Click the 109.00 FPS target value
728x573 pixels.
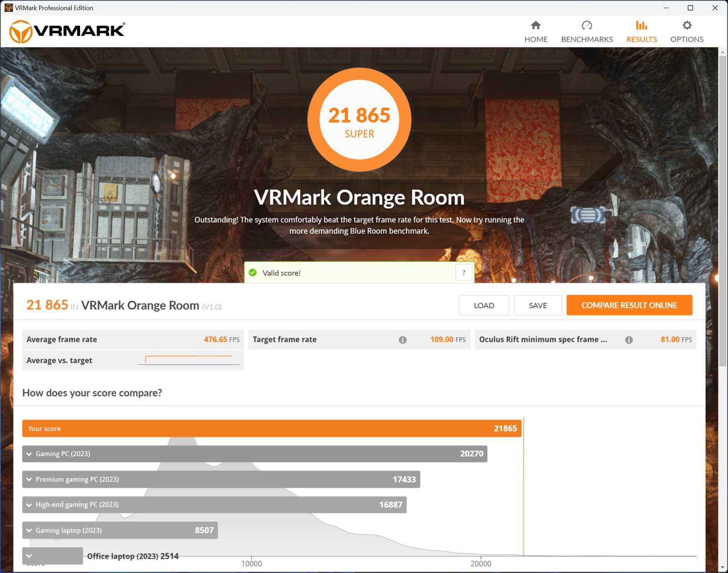[x=448, y=340]
